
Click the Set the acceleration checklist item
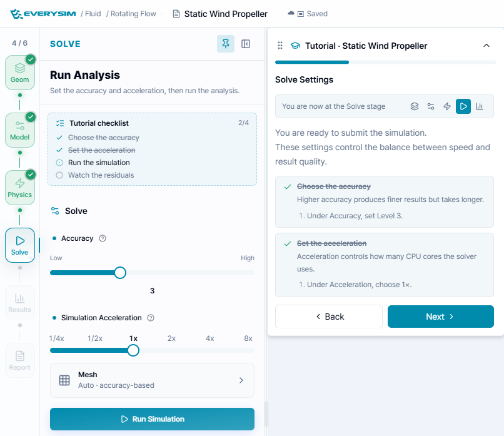point(101,150)
